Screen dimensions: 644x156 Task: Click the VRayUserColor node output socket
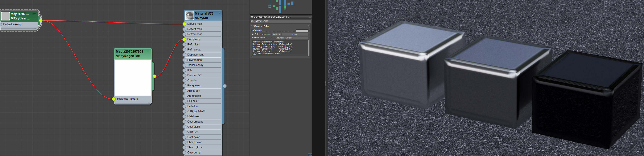point(41,20)
